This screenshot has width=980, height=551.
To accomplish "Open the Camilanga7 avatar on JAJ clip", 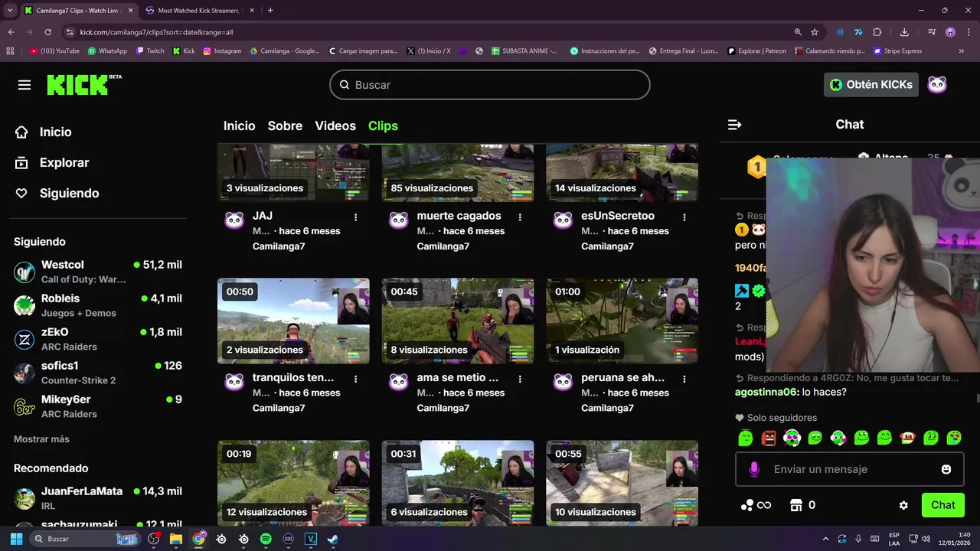I will [x=234, y=220].
